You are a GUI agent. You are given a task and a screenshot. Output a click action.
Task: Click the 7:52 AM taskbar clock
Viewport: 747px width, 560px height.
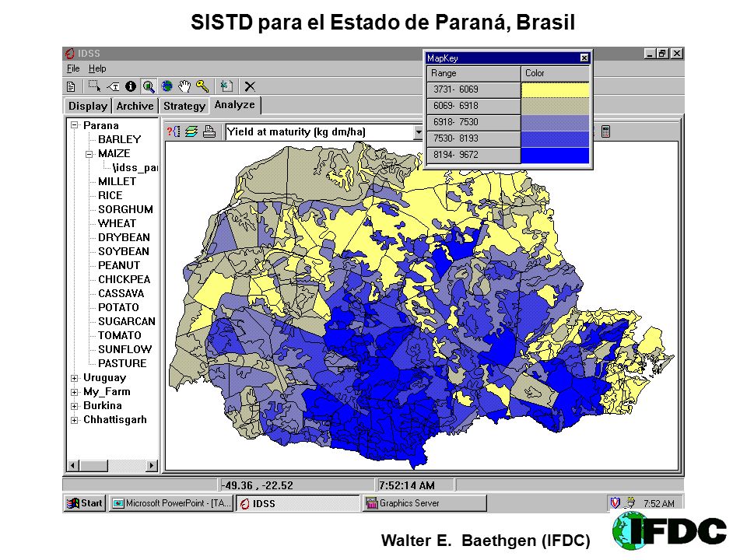click(658, 503)
